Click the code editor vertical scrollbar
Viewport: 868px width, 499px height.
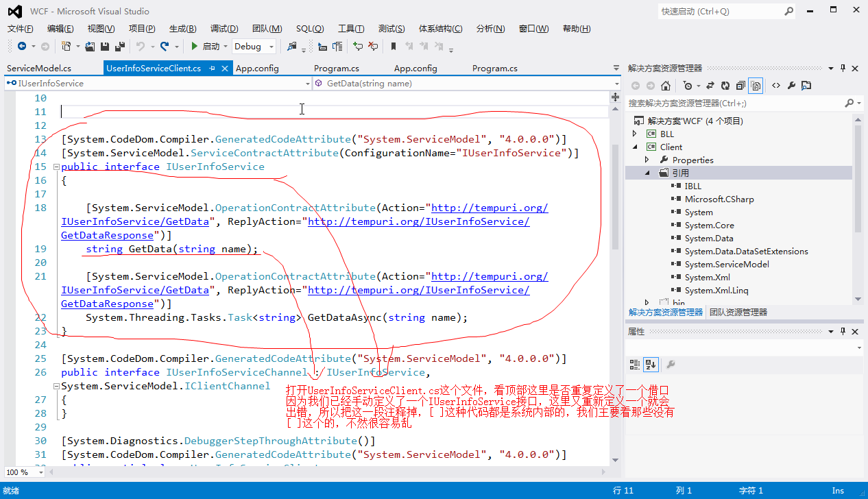coord(615,197)
